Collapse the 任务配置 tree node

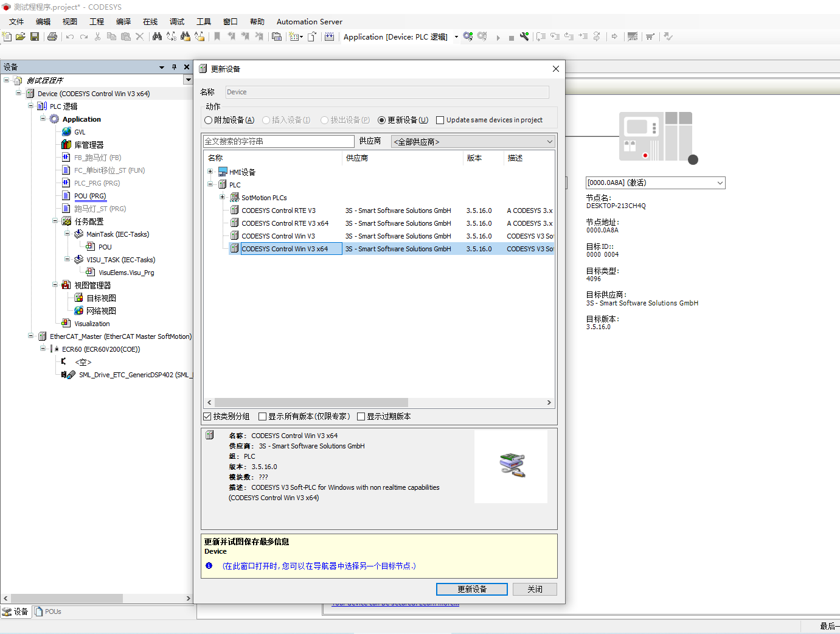55,221
